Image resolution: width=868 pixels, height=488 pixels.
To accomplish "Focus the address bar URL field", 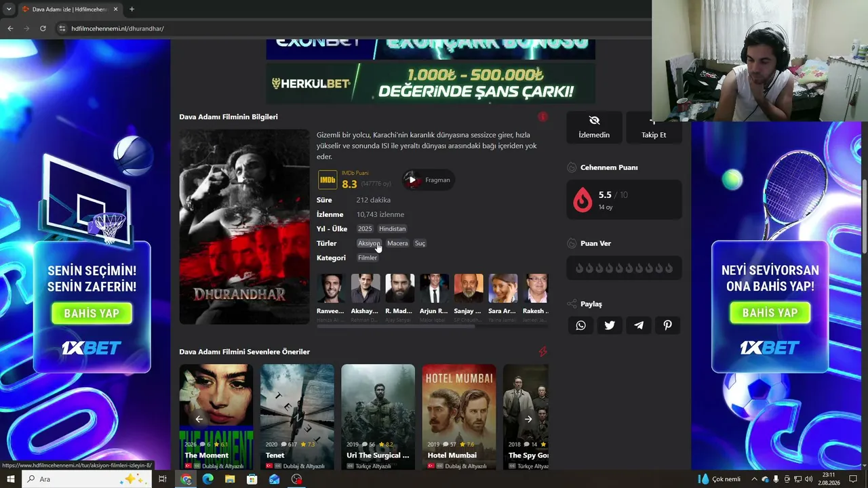I will click(x=353, y=28).
